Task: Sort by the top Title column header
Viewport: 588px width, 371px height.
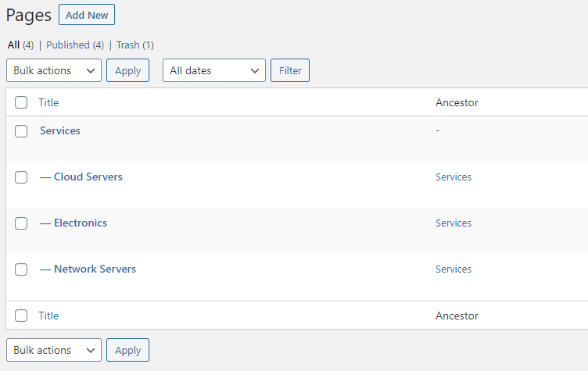Action: [48, 102]
